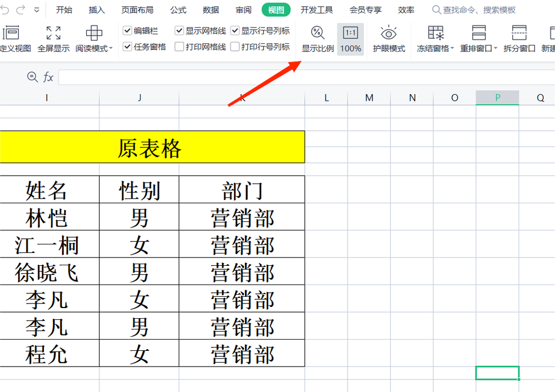Click the 冻结窗格 icon
The height and width of the screenshot is (392, 555).
436,33
